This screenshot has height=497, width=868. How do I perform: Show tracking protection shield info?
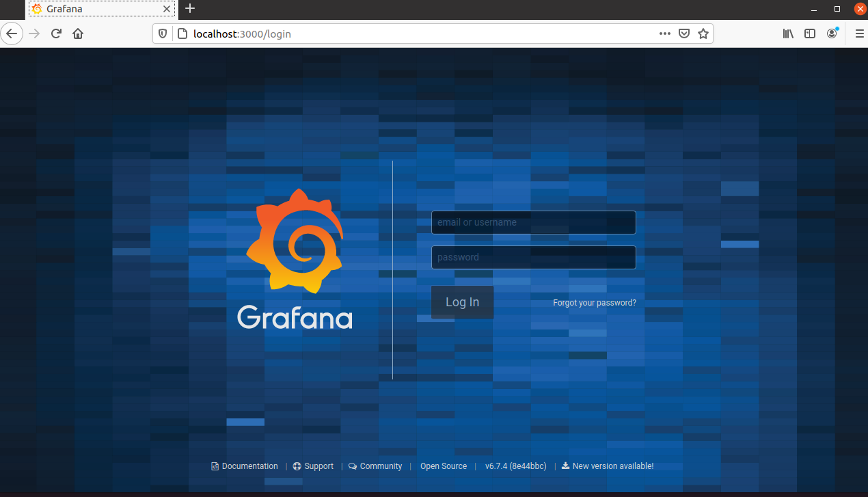pos(163,33)
